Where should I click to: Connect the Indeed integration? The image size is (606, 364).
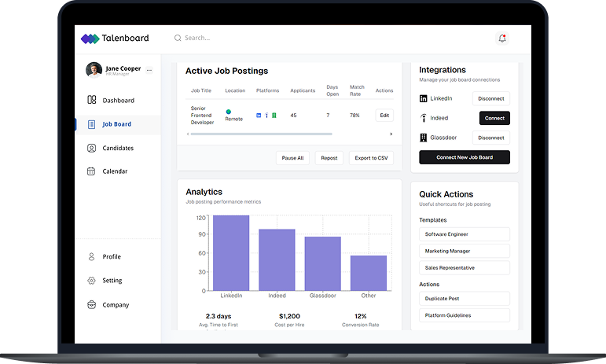coord(494,118)
